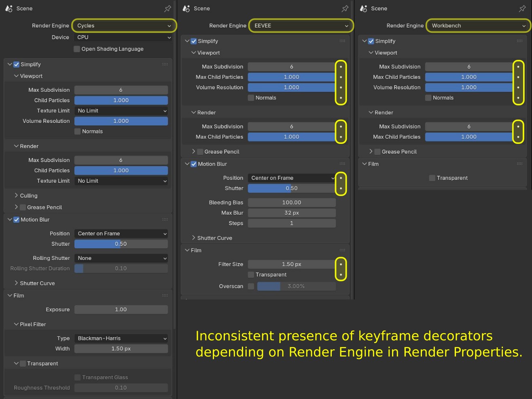Open Cycles Viewport Texture Limit dropdown
The height and width of the screenshot is (399, 532).
(x=121, y=111)
